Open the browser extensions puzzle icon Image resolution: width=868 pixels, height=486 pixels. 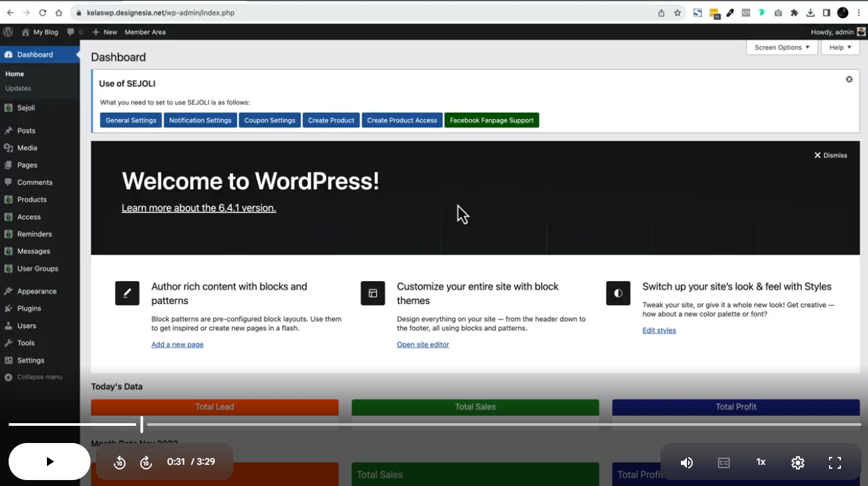point(795,13)
